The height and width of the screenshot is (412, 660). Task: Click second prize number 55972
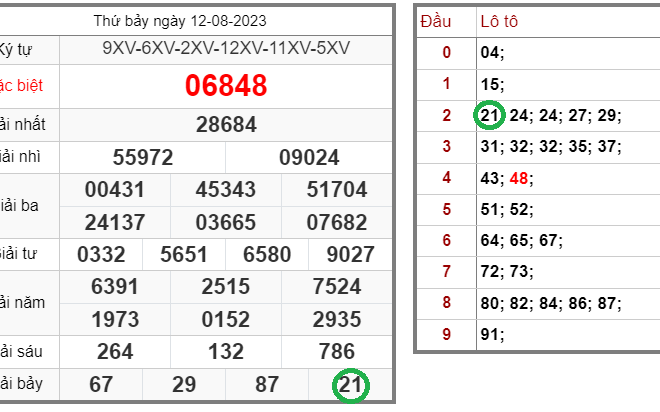click(x=143, y=157)
